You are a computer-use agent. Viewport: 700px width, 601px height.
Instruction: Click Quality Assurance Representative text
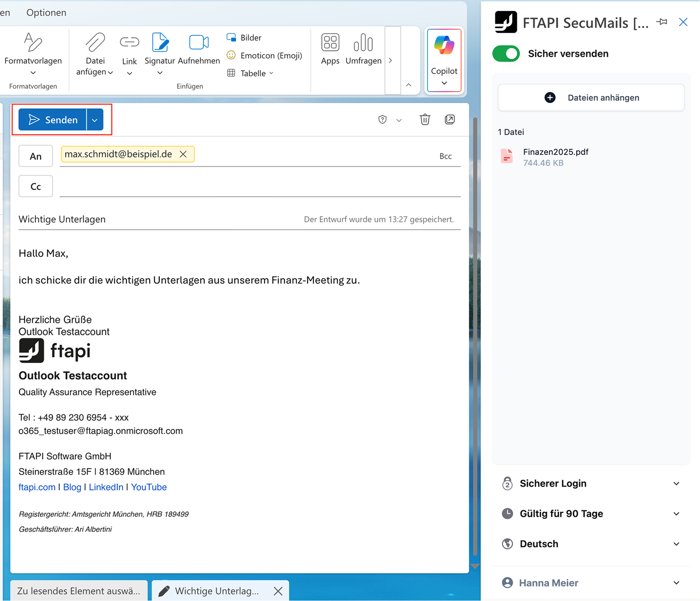pos(87,392)
